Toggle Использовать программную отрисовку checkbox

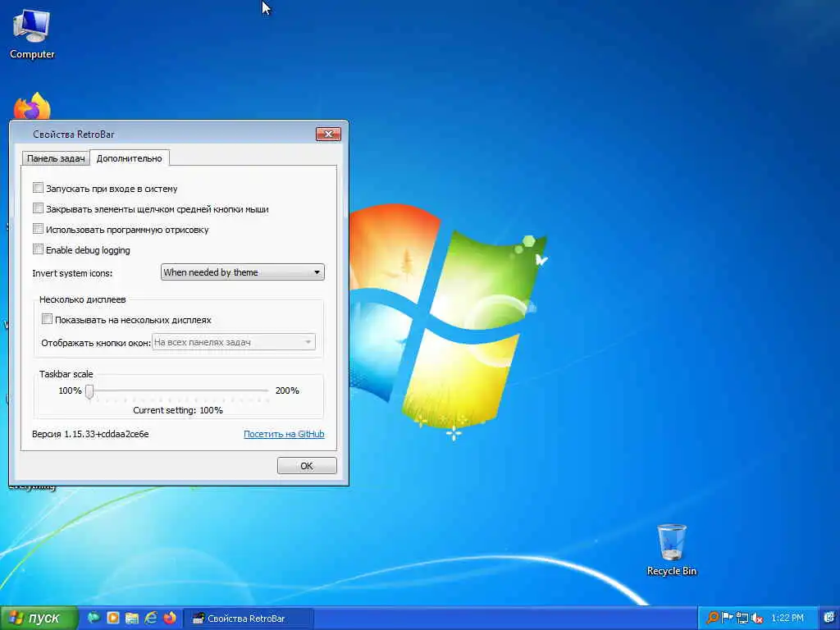tap(38, 229)
